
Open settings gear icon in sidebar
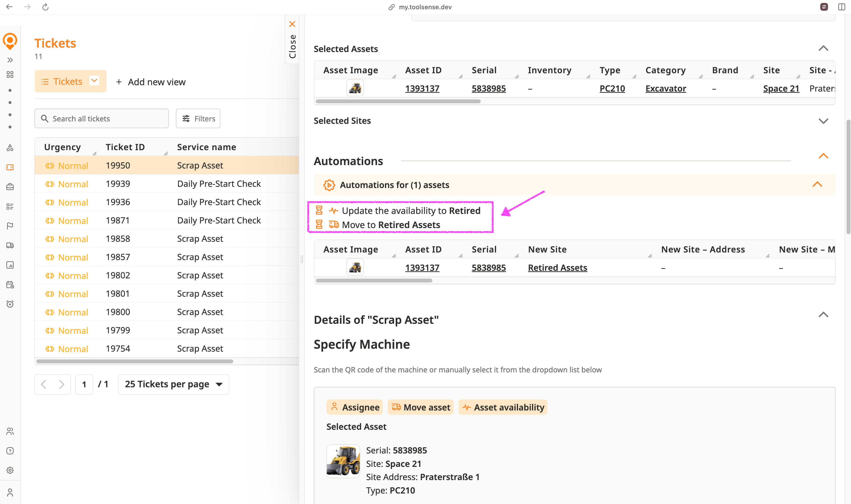(x=10, y=470)
